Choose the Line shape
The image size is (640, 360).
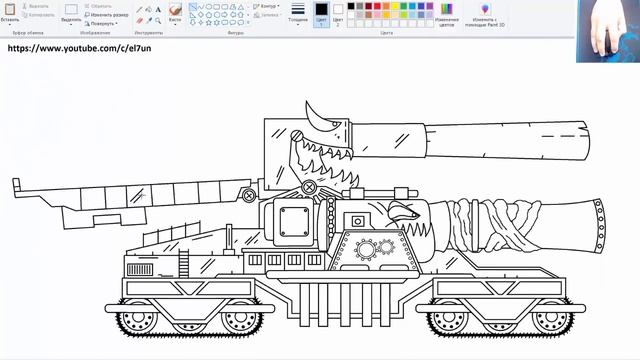(193, 7)
